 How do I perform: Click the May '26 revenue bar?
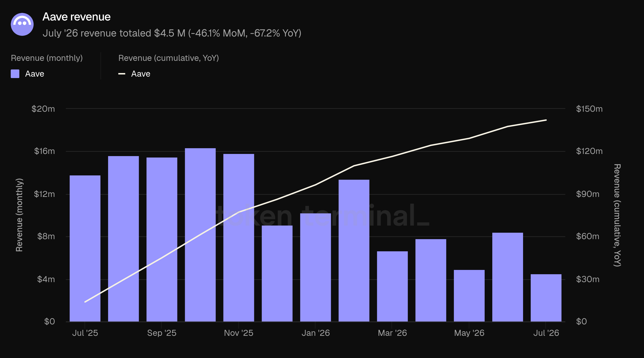click(x=469, y=296)
